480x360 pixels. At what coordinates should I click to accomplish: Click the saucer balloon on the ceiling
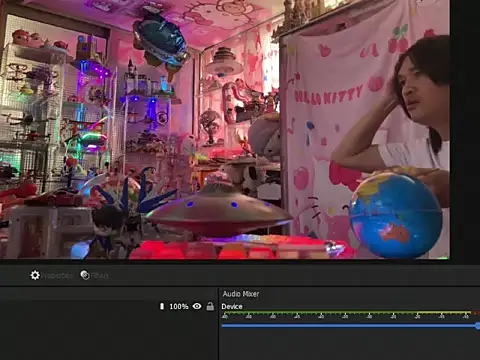pyautogui.click(x=160, y=39)
